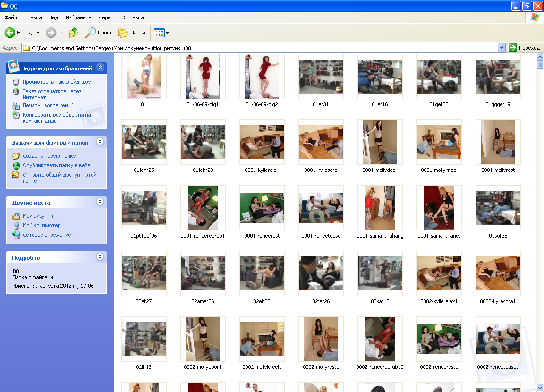Click the folder icon in address bar

(26, 48)
